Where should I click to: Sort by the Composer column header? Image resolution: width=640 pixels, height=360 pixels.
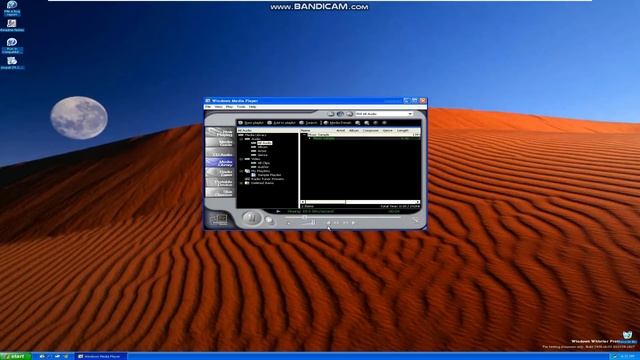371,131
